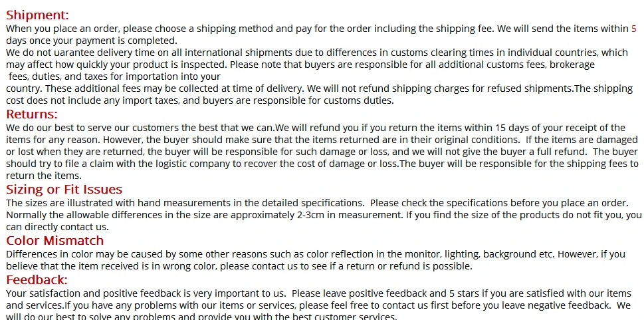Click the red number 5 in shipment text
Viewport: 644px width, 320px height.
[634, 29]
